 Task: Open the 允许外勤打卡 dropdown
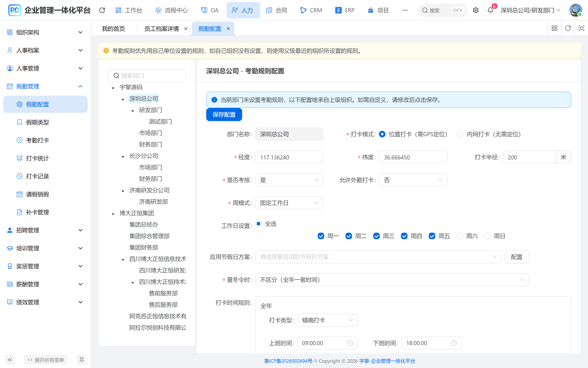413,180
